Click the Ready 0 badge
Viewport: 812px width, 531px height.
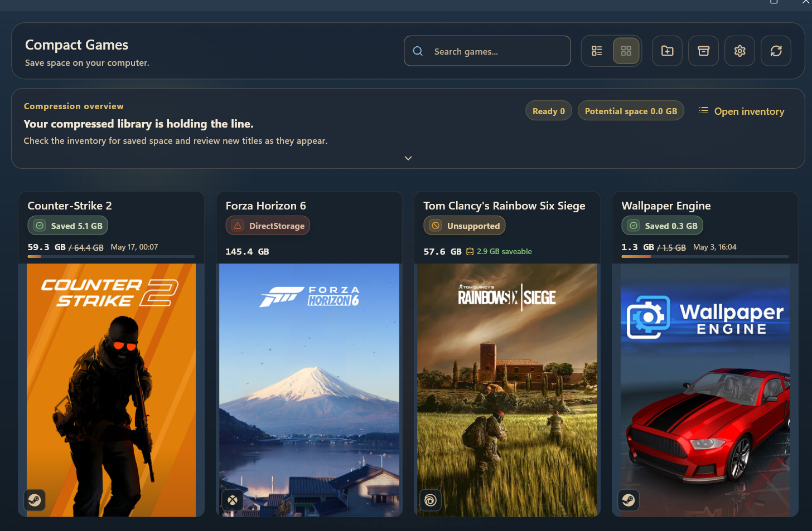click(x=549, y=111)
